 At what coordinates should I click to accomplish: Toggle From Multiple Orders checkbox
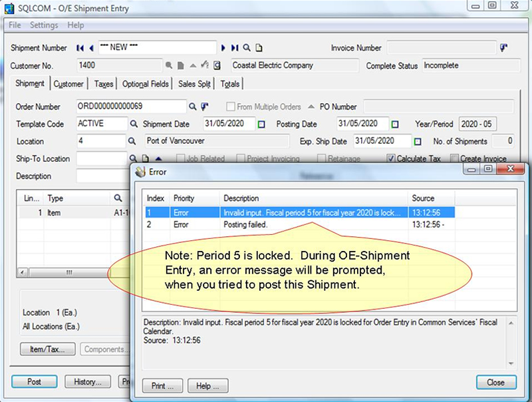pos(231,106)
